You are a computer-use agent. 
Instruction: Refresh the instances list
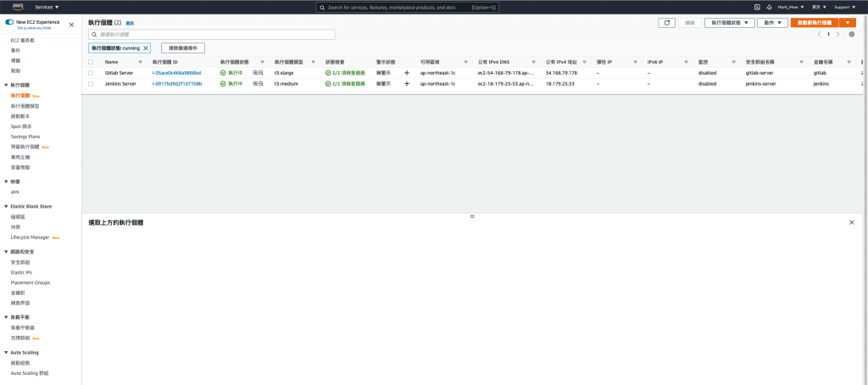pyautogui.click(x=666, y=23)
